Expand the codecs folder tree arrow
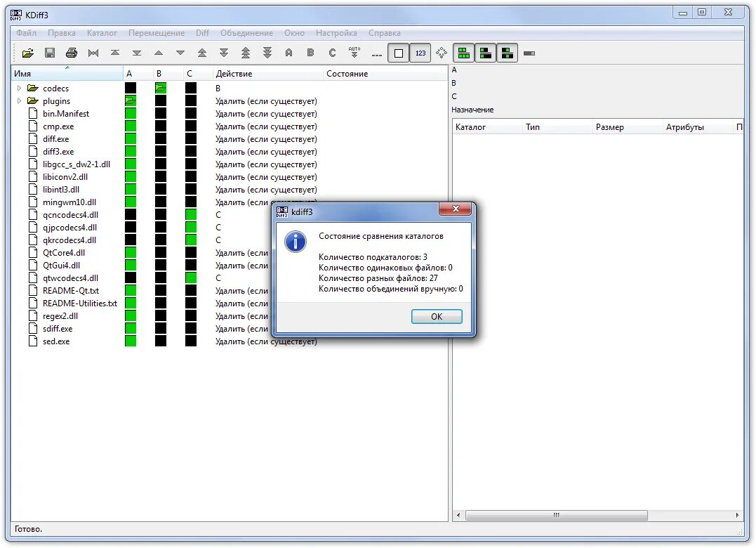 [x=19, y=89]
